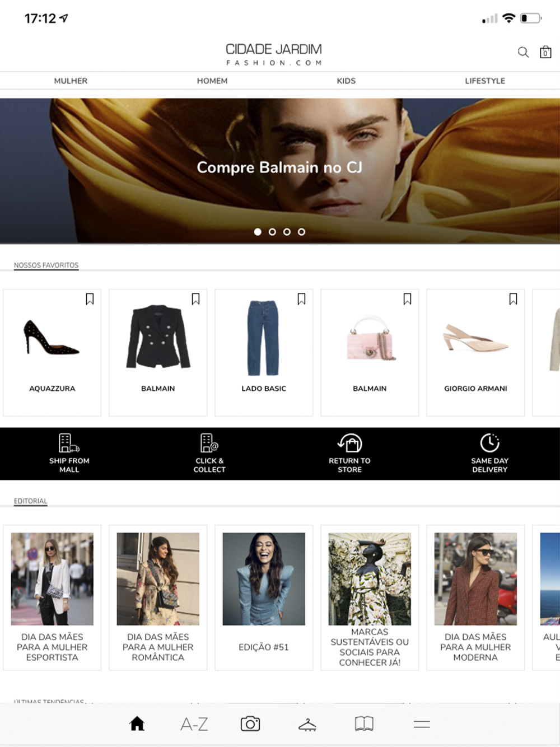This screenshot has width=560, height=747.
Task: Read 'DIA DAS MÃES PARA A MULHER ROMÂNTICA' title
Action: point(158,647)
